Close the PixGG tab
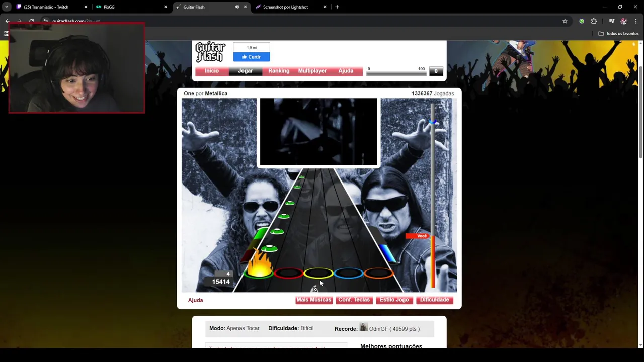This screenshot has height=362, width=644. (x=165, y=7)
